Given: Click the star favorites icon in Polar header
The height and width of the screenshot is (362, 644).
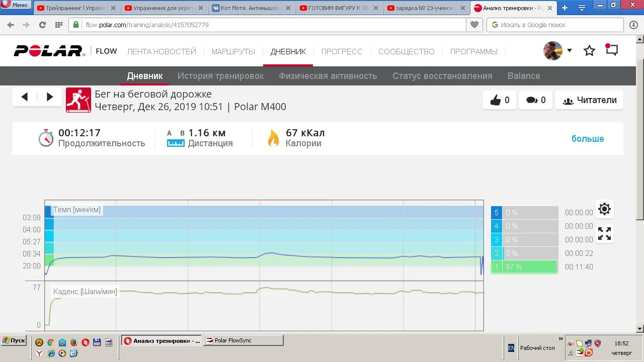Looking at the screenshot, I should click(589, 51).
